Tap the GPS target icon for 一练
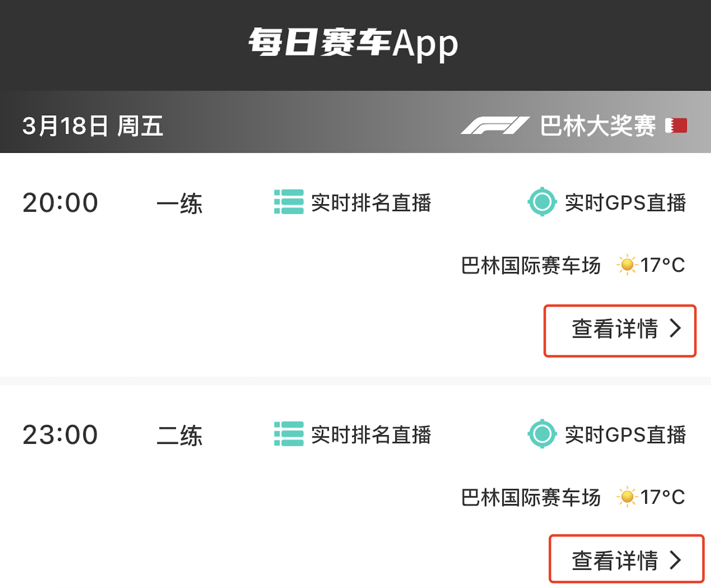This screenshot has height=588, width=711. point(542,202)
